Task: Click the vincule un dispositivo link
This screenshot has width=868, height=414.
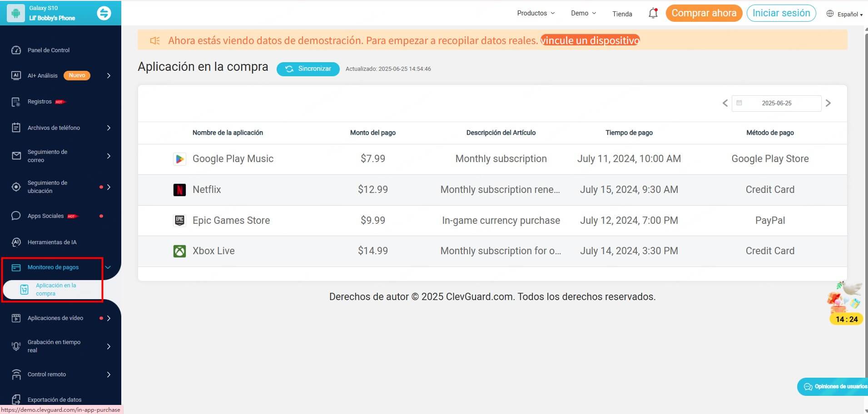Action: (590, 40)
